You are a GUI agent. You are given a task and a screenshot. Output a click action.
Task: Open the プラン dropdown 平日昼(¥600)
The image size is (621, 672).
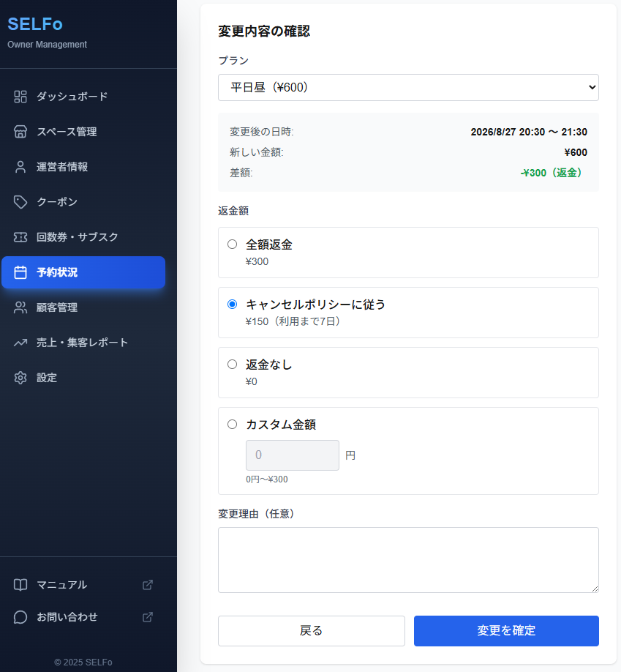[408, 87]
